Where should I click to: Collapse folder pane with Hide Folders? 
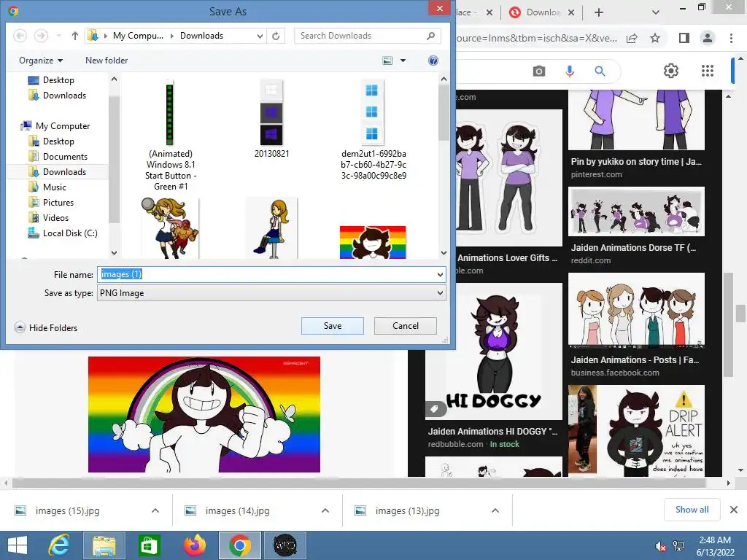(x=46, y=327)
